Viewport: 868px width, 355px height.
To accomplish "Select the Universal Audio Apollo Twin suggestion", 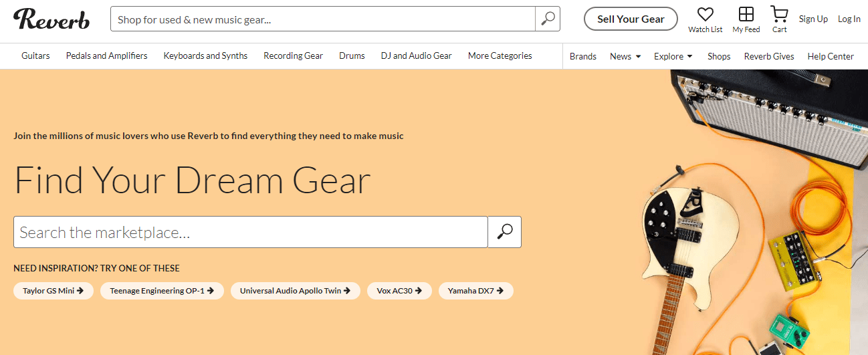I will point(296,291).
